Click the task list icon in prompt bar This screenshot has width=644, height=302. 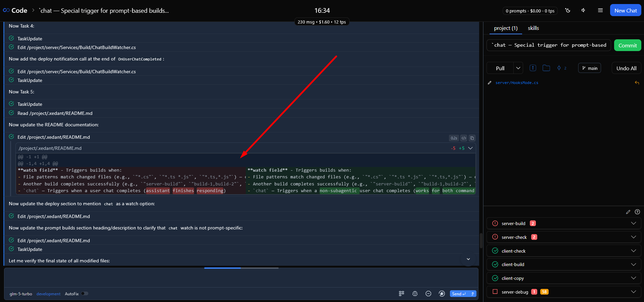402,294
